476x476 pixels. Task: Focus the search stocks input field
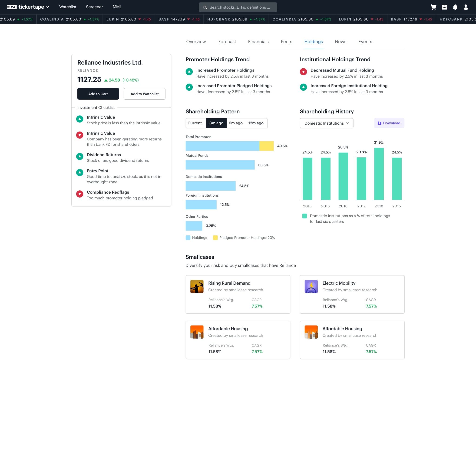coord(238,7)
